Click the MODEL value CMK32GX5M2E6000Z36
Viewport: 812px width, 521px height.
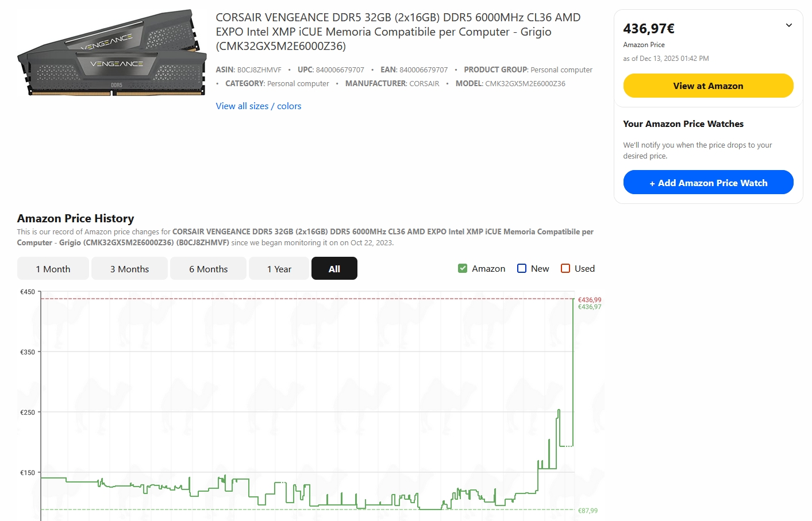pos(525,84)
